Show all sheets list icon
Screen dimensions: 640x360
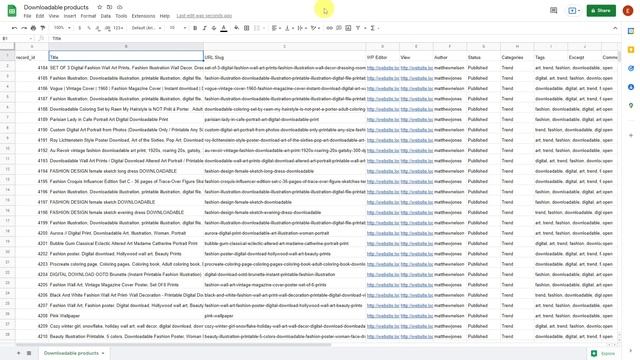[x=29, y=353]
